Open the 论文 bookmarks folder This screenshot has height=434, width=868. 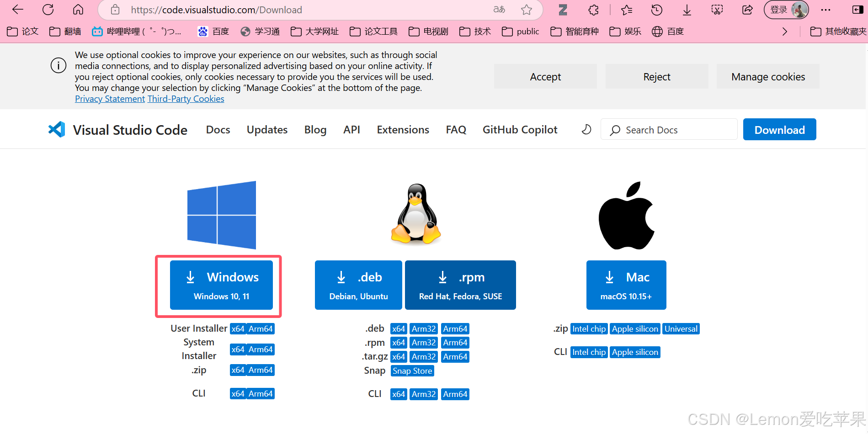tap(23, 31)
